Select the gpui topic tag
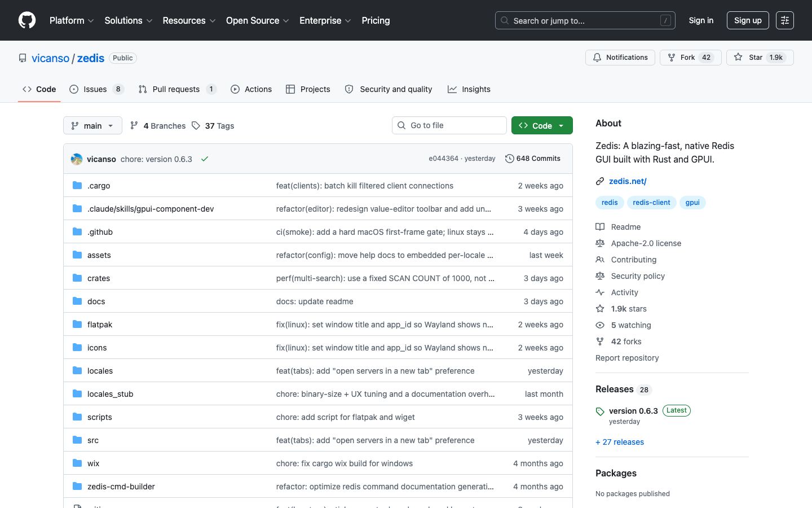The image size is (812, 508). [692, 203]
